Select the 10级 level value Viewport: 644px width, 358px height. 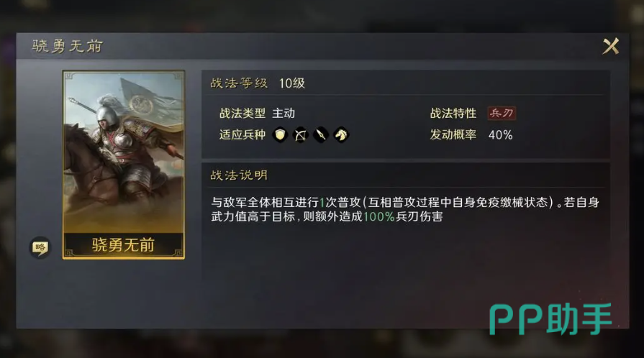coord(291,83)
